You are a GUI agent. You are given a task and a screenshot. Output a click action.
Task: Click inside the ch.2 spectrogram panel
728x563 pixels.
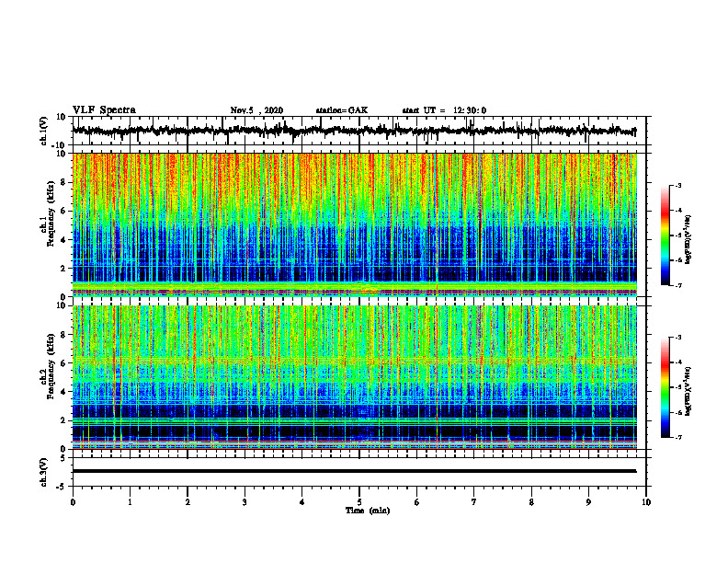point(354,377)
